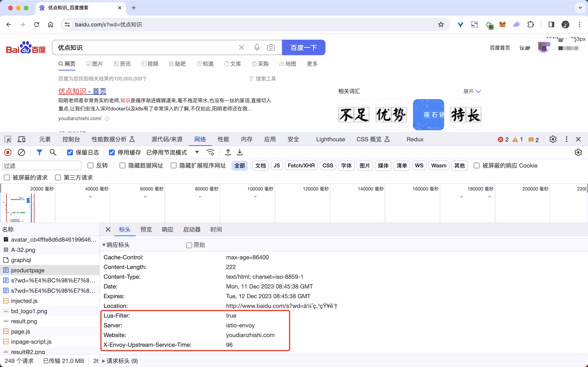
Task: Enable the 原始 raw headers checkbox
Action: click(189, 245)
